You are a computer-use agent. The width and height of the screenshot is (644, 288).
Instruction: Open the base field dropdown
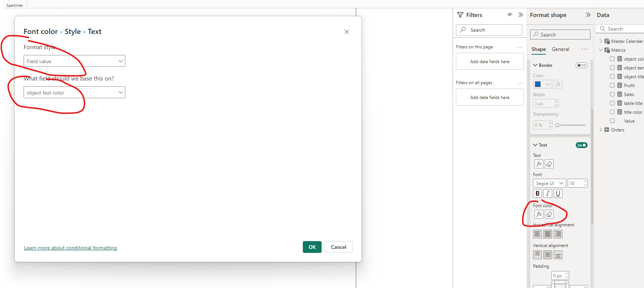(75, 92)
